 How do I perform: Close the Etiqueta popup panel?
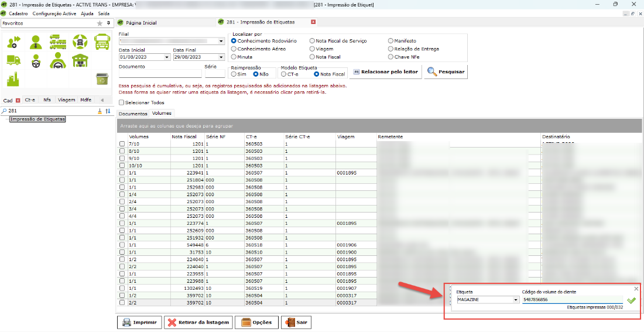[x=636, y=289]
